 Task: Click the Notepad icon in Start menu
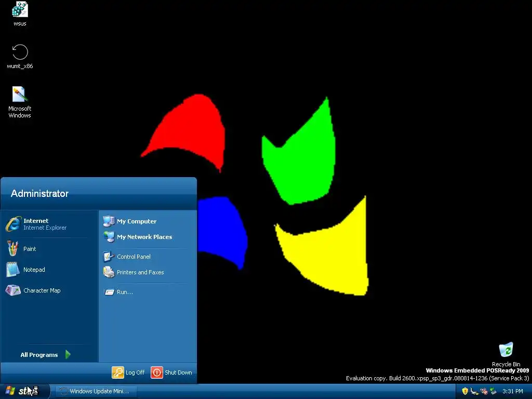tap(13, 270)
